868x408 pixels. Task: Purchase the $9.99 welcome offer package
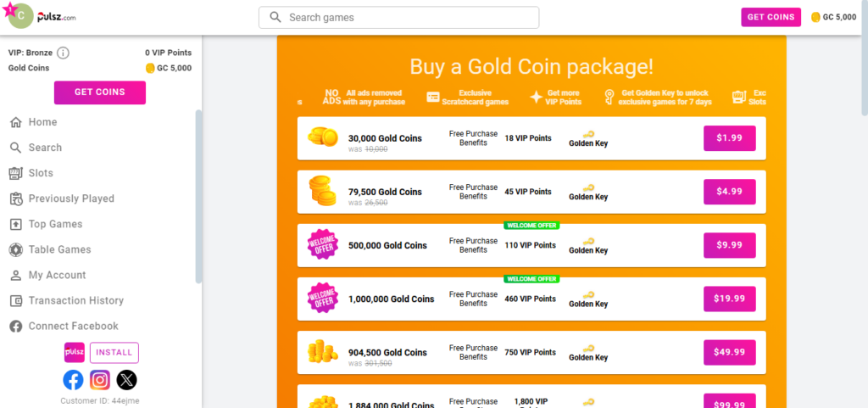click(x=729, y=245)
